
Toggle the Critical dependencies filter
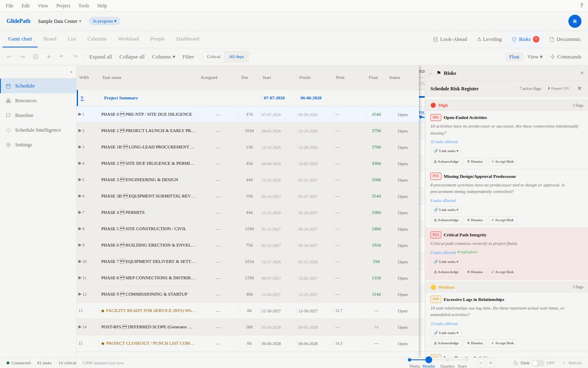pyautogui.click(x=214, y=57)
